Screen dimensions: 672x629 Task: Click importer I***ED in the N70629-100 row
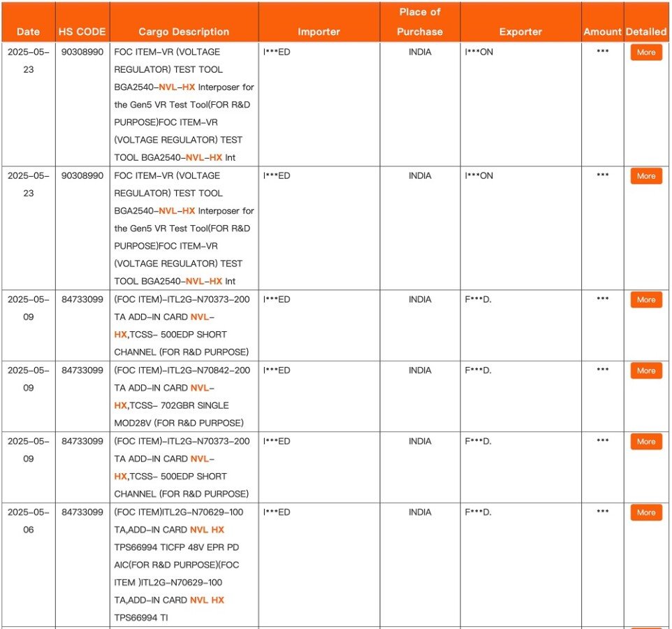(x=277, y=512)
